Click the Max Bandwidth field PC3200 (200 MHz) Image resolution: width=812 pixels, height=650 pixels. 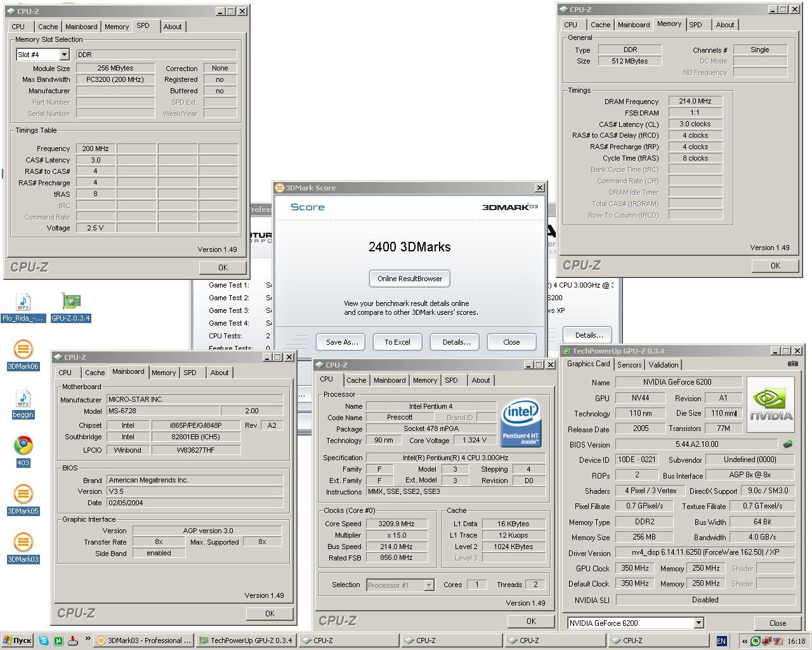click(115, 79)
